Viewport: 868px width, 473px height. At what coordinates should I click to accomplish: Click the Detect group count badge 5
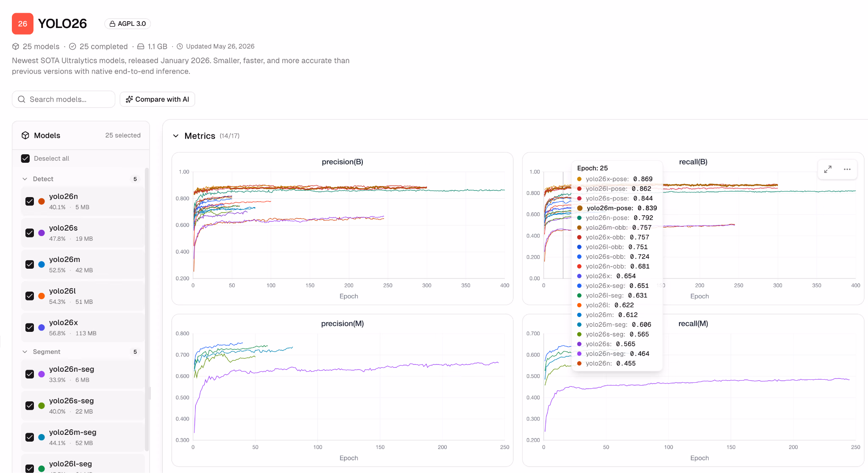point(135,179)
